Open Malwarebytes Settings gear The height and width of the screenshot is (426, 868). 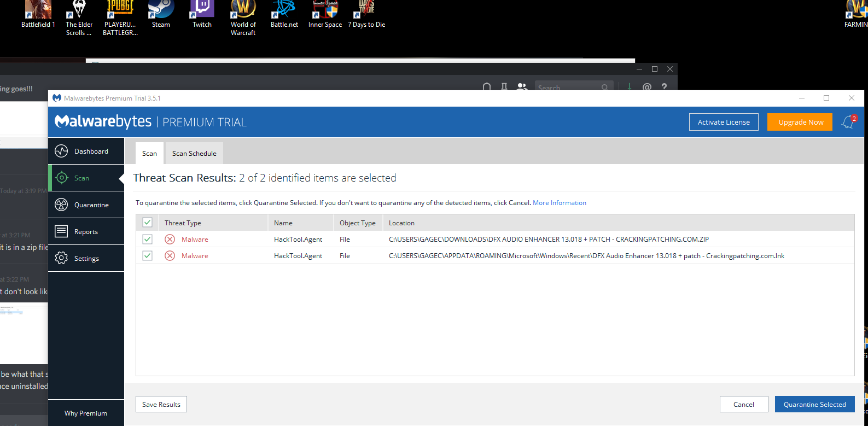point(86,259)
